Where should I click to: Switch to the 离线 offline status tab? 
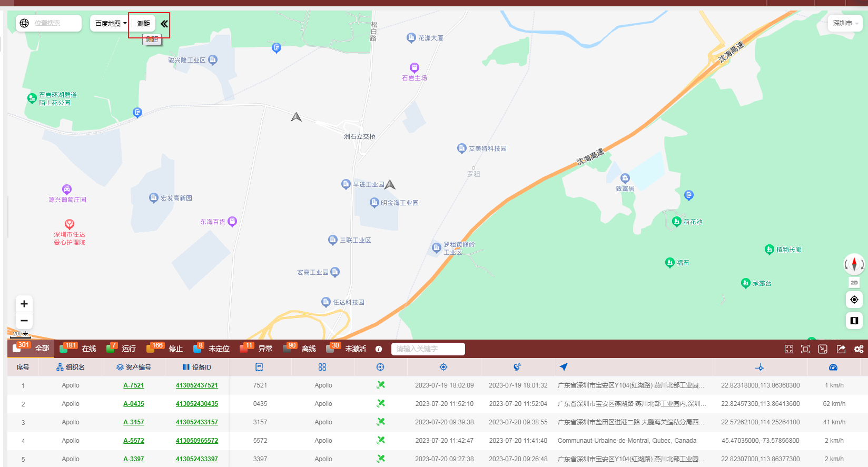[x=308, y=349]
